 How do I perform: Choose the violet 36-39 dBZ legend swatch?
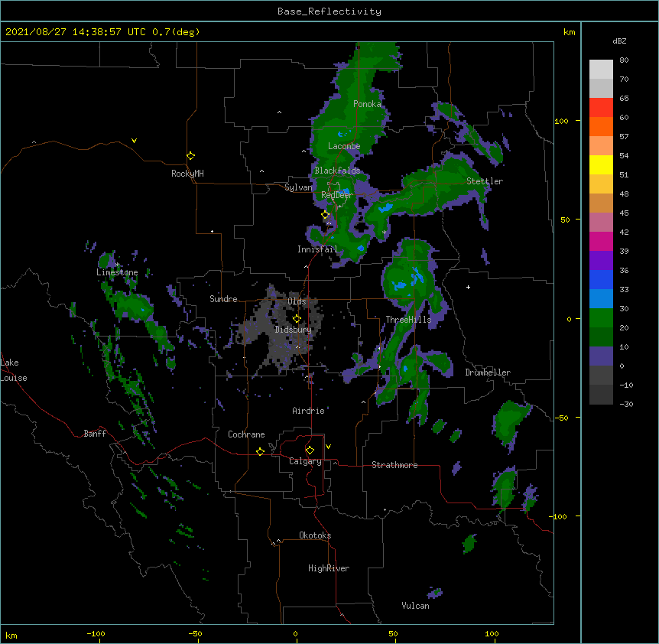tap(601, 261)
